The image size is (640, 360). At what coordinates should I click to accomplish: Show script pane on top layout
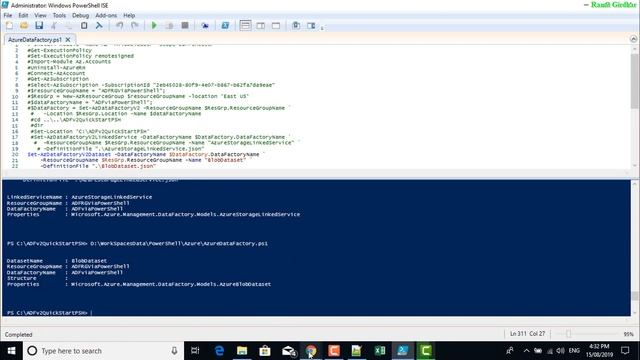coord(245,25)
